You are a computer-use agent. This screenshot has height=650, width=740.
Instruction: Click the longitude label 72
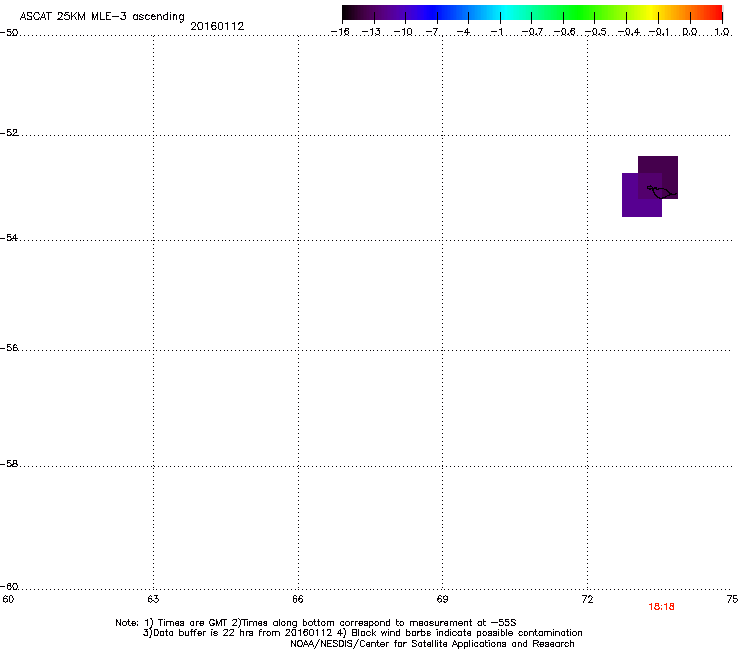coord(588,599)
